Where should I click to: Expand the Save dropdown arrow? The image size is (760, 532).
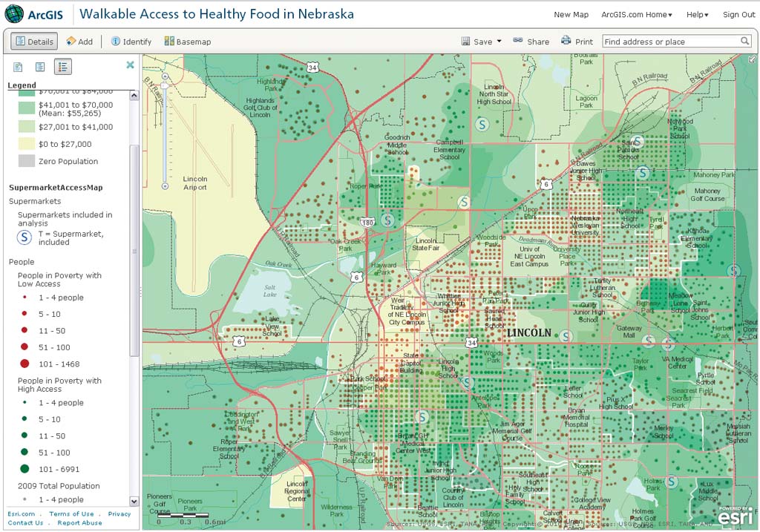pos(499,42)
